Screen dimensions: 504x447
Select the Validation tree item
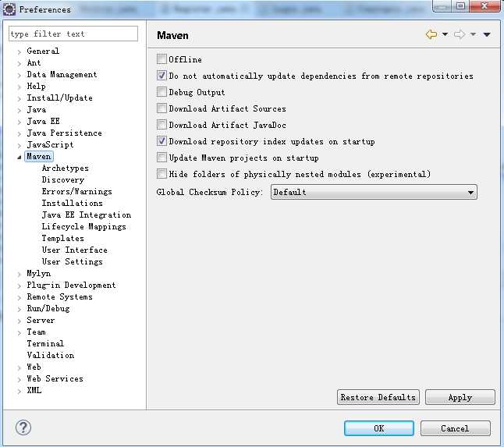(51, 355)
